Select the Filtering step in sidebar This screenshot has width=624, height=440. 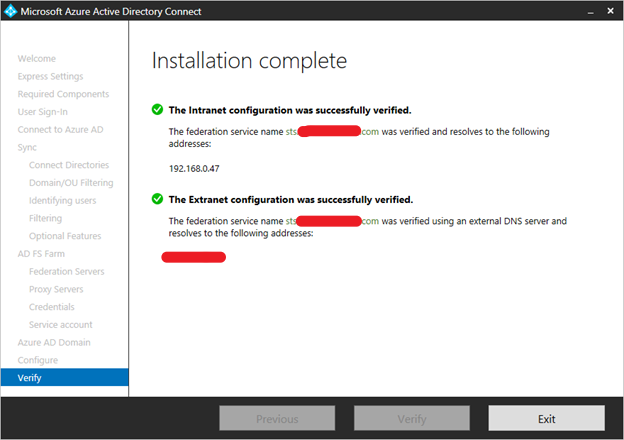[x=45, y=218]
